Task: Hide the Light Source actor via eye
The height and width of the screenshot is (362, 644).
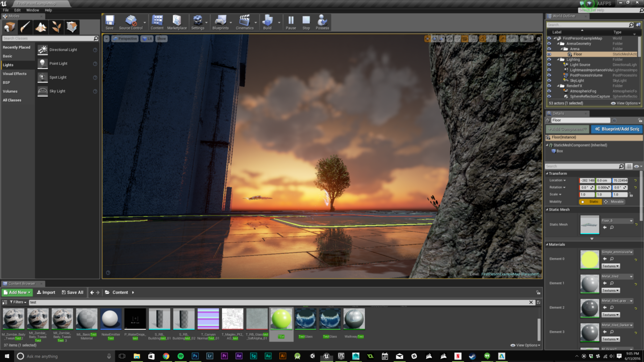Action: [x=549, y=65]
